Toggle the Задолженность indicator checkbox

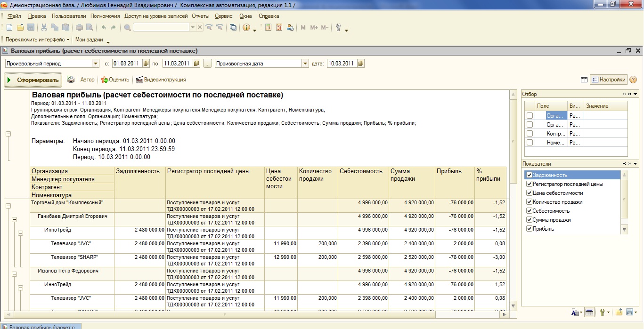[530, 175]
